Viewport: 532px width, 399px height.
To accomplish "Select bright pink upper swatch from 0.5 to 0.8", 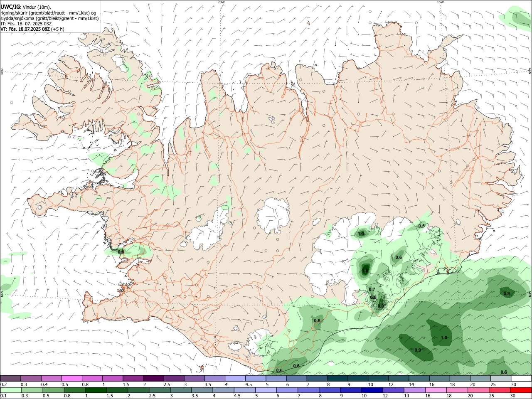I will tap(71, 378).
